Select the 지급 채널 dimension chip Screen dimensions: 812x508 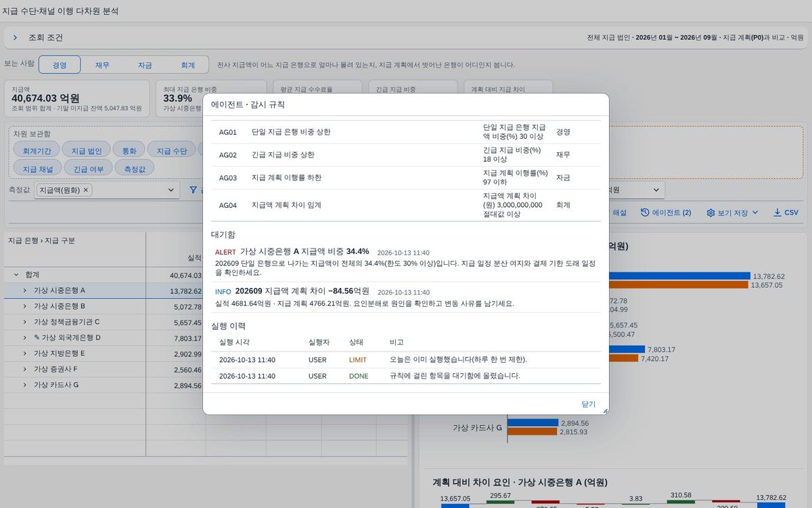[x=38, y=168]
